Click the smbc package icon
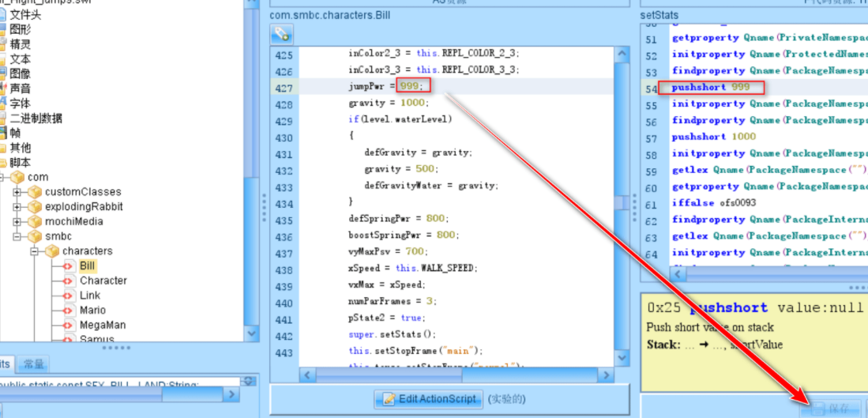 [35, 236]
